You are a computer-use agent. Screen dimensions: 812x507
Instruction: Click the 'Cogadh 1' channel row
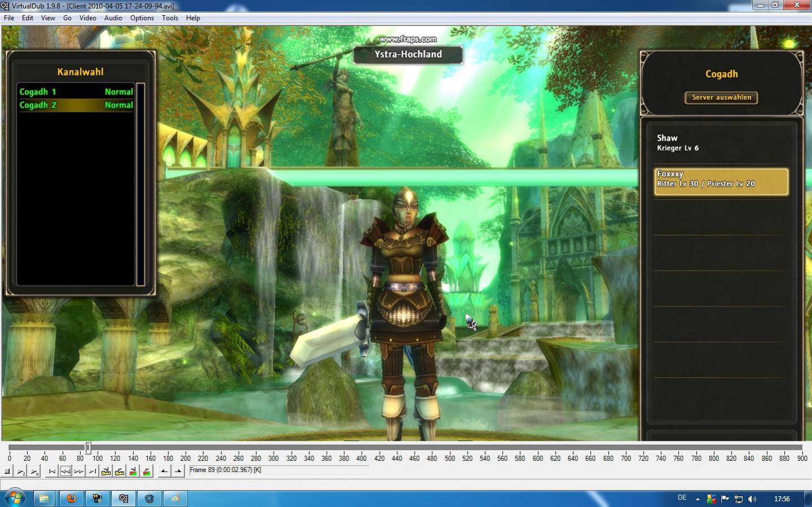pos(76,91)
